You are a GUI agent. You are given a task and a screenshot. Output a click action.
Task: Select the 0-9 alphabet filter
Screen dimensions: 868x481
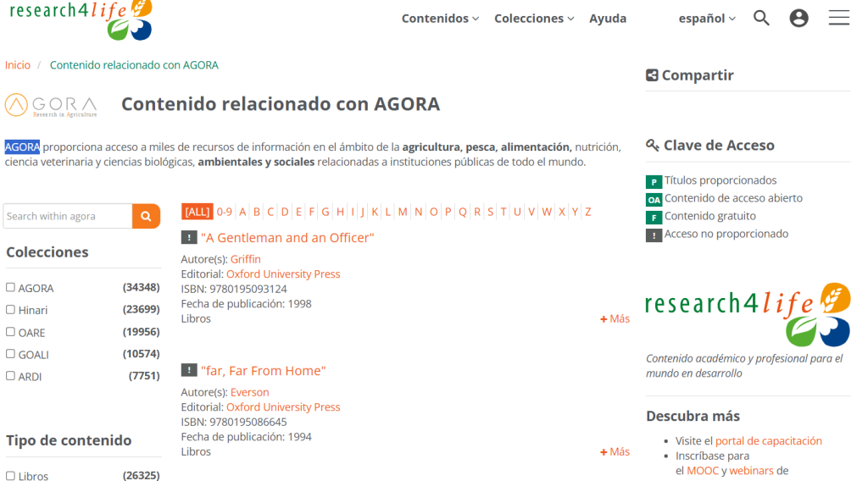224,212
